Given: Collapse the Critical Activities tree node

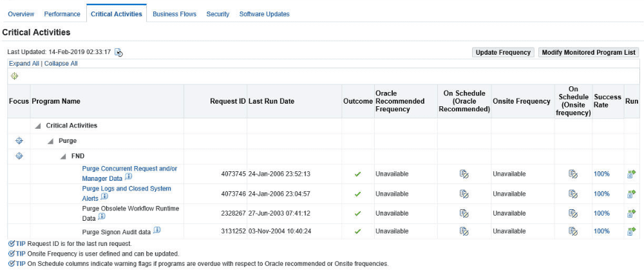Looking at the screenshot, I should pyautogui.click(x=38, y=126).
